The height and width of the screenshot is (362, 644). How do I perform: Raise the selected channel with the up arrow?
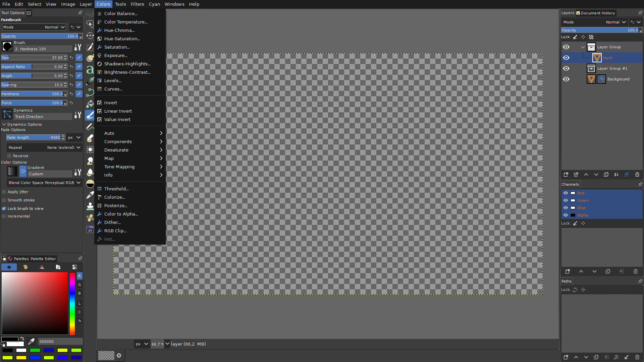[x=581, y=271]
